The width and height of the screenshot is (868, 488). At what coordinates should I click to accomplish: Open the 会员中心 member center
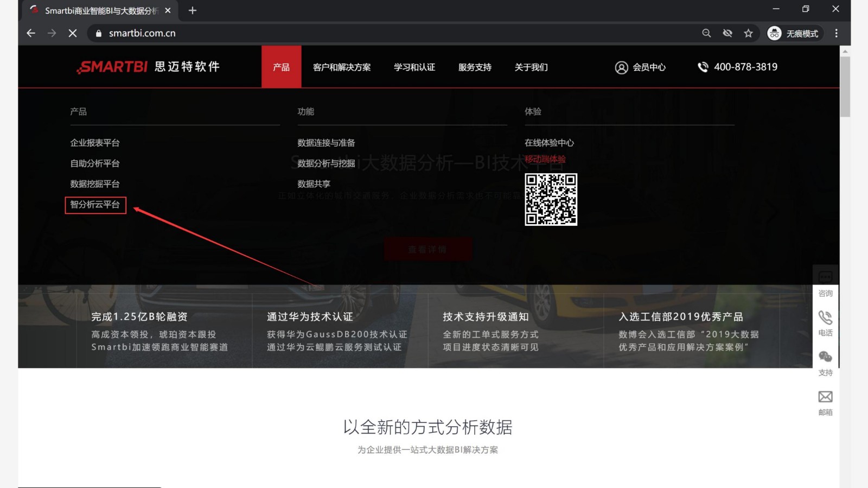[640, 67]
